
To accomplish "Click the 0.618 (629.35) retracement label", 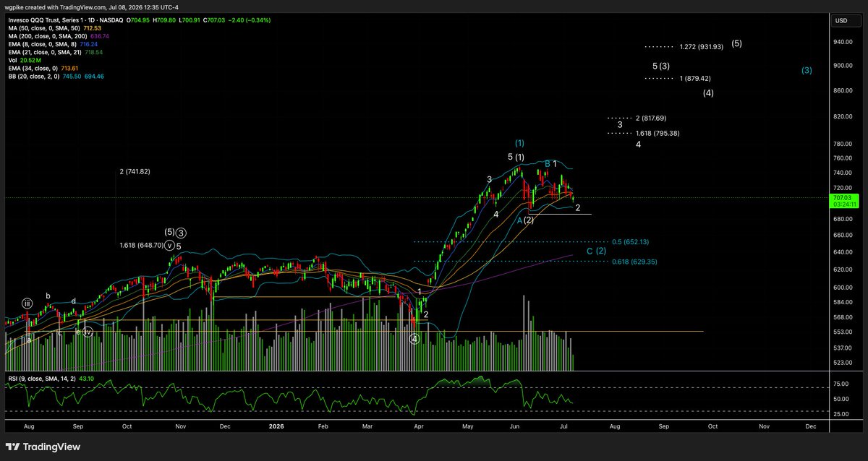I will [634, 262].
